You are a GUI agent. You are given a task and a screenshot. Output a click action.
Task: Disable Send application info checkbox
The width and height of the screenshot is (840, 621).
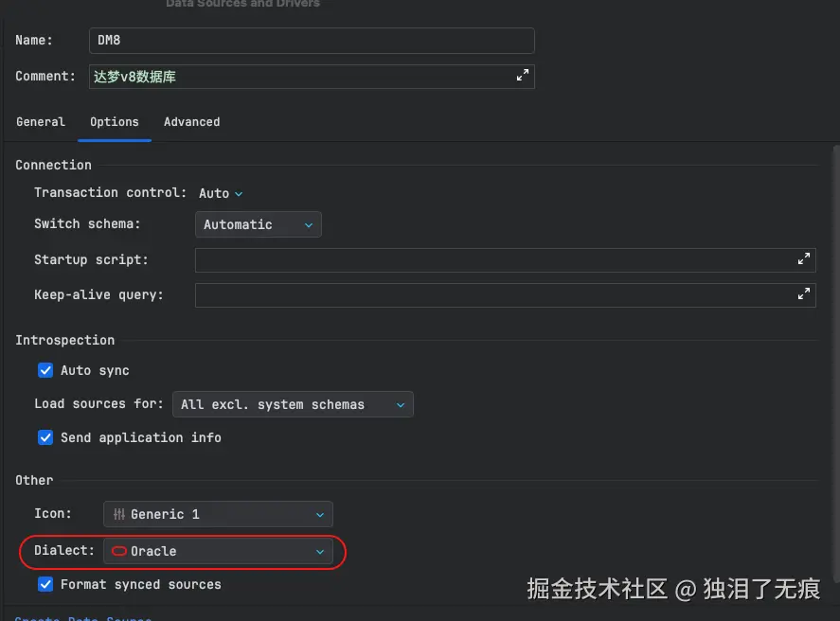[x=45, y=437]
